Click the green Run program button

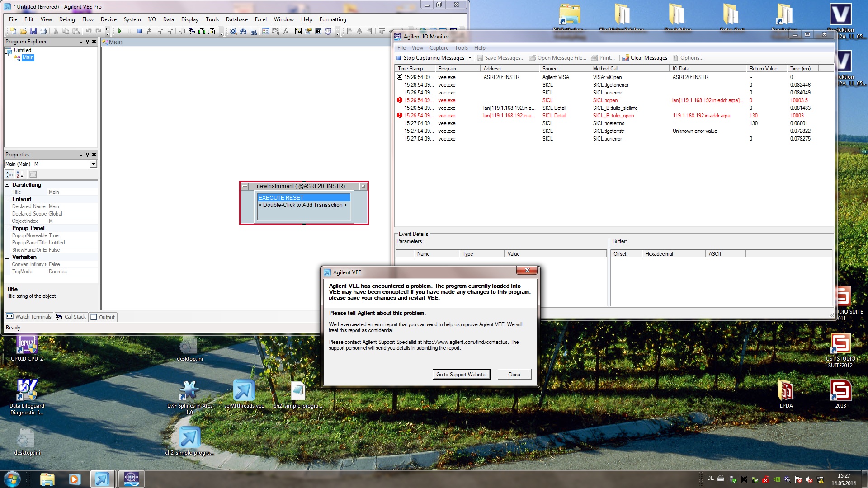click(x=120, y=31)
